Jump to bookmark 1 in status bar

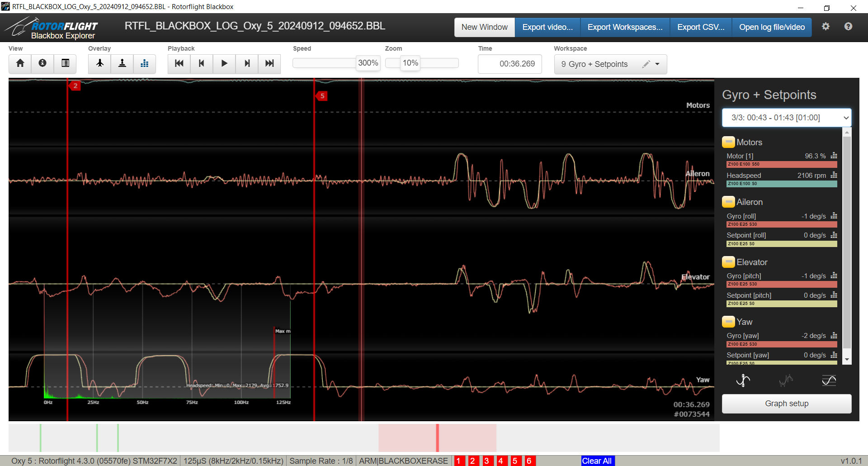(459, 461)
